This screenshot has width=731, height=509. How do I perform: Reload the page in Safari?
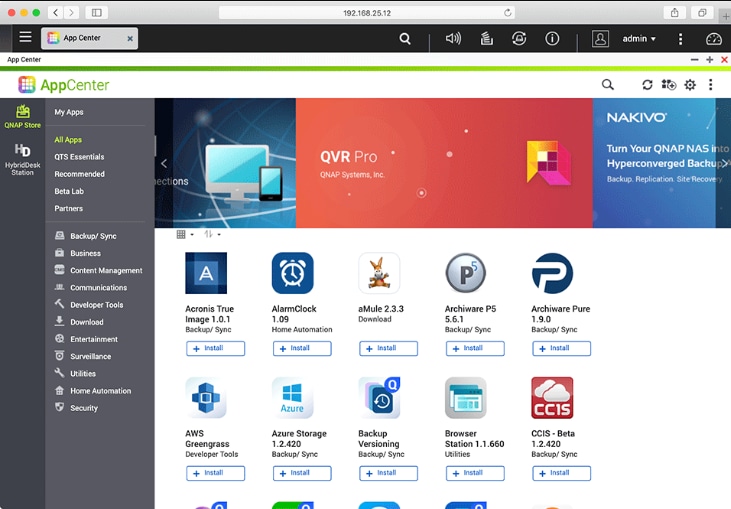[x=508, y=13]
